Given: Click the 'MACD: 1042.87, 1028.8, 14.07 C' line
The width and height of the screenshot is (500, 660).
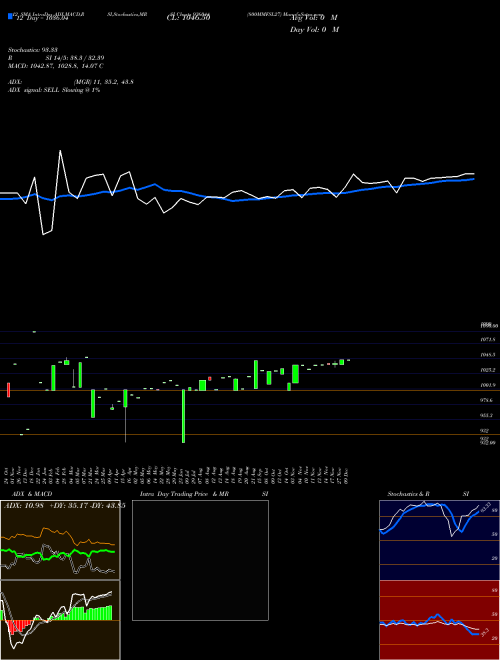Looking at the screenshot, I should tap(56, 66).
